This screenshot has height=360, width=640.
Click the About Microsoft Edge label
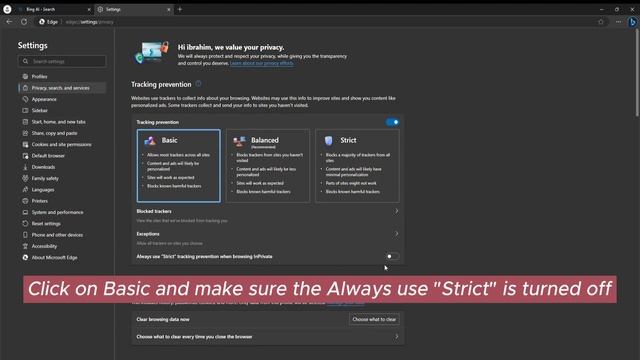coord(54,258)
